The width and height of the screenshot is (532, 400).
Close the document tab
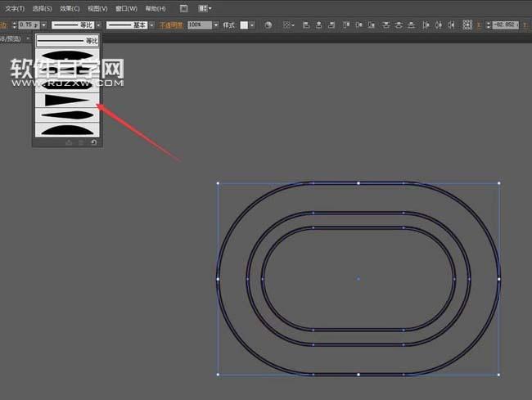tap(27, 38)
